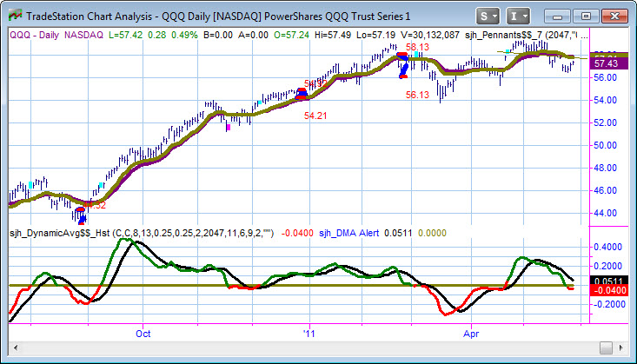
Task: Click the red -0.0400 indicator value marker
Action: click(x=608, y=290)
